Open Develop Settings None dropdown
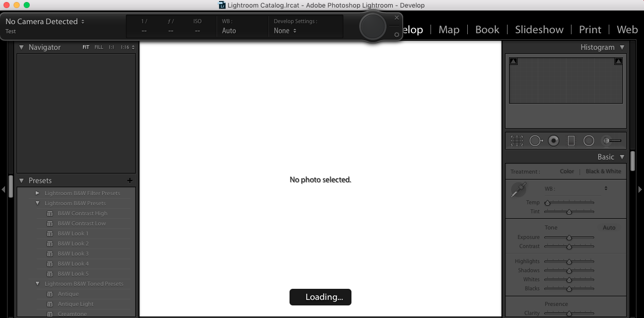The image size is (644, 318). [285, 31]
